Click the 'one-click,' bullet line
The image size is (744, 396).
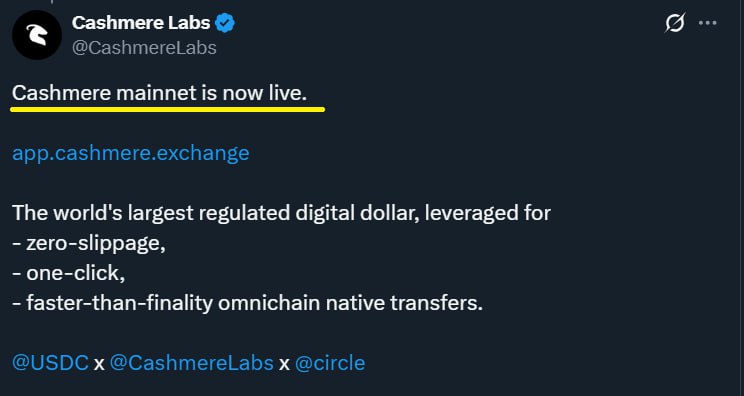[68, 274]
